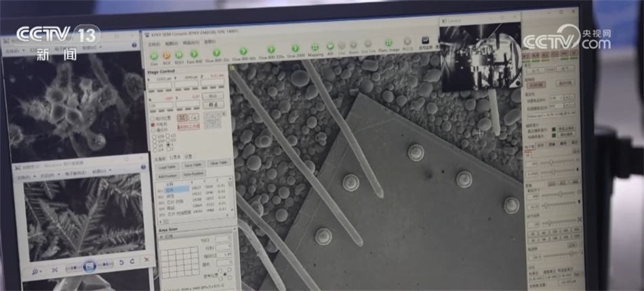Open the zoom dropdown in Photo Viewer
Screen dimensions: 644x291
click(35, 271)
